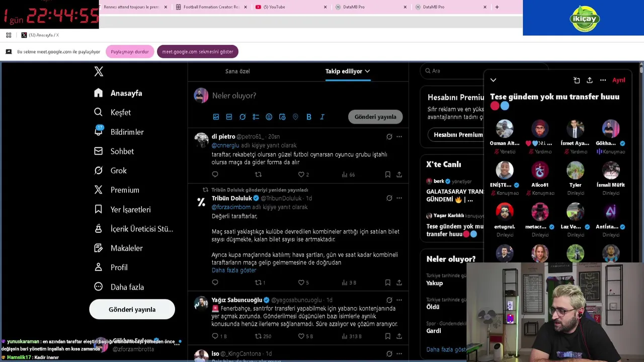Open more options on Yağız Sabuncuoğlu post
The width and height of the screenshot is (644, 362).
coord(399,300)
